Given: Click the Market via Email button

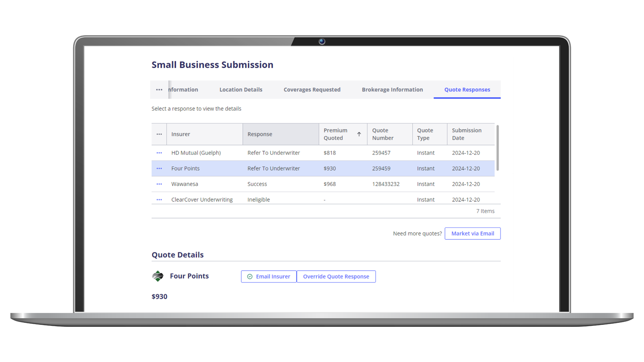Looking at the screenshot, I should [x=473, y=234].
